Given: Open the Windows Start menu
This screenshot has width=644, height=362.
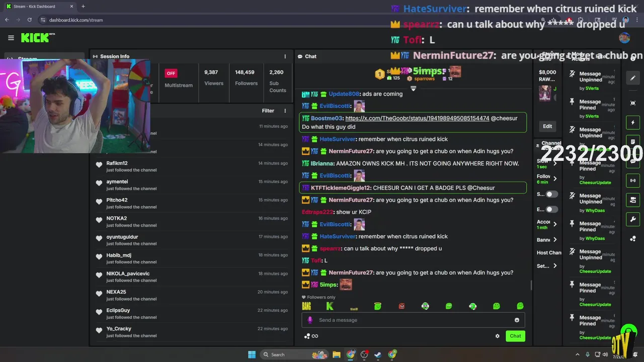Looking at the screenshot, I should pyautogui.click(x=252, y=354).
